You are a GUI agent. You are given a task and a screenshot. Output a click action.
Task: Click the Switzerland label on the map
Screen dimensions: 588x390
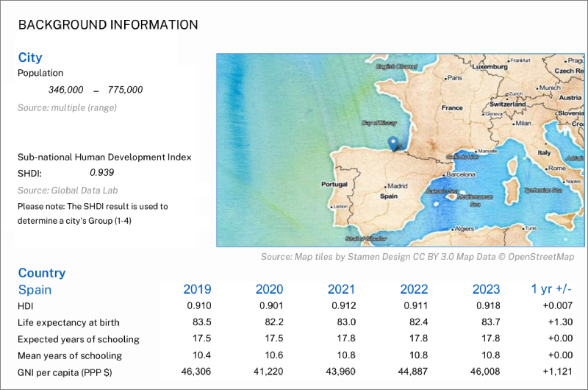pyautogui.click(x=508, y=104)
